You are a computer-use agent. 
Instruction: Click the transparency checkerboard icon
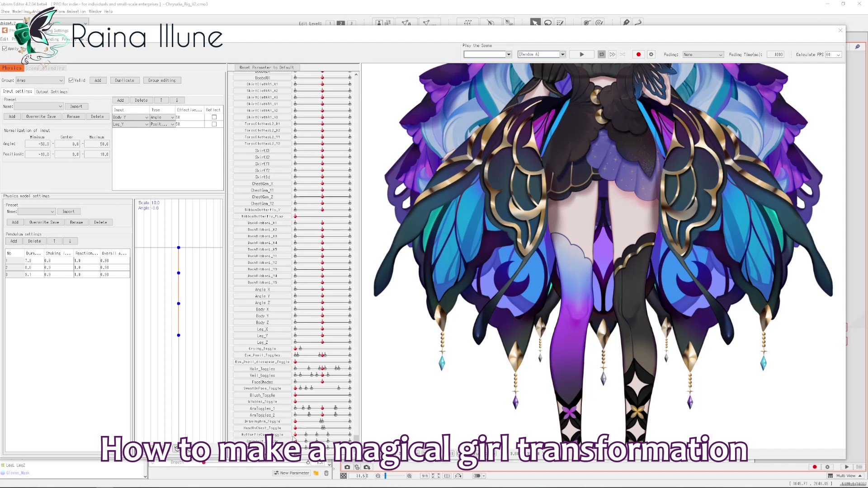pyautogui.click(x=344, y=476)
